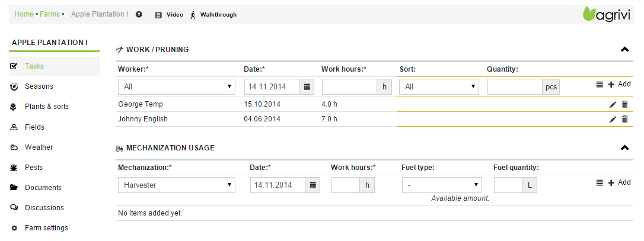Delete Johnny English's work entry
The width and height of the screenshot is (644, 241).
(x=624, y=119)
